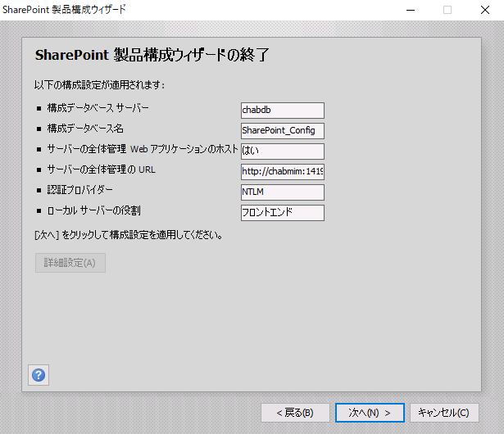Click the ローカル サーバーの役割 label
This screenshot has width=504, height=434.
[x=93, y=210]
